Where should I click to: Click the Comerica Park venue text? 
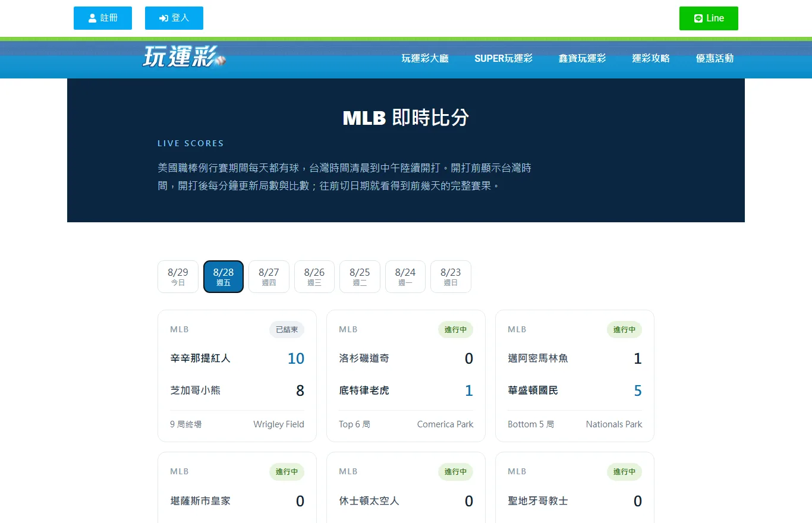tap(445, 424)
